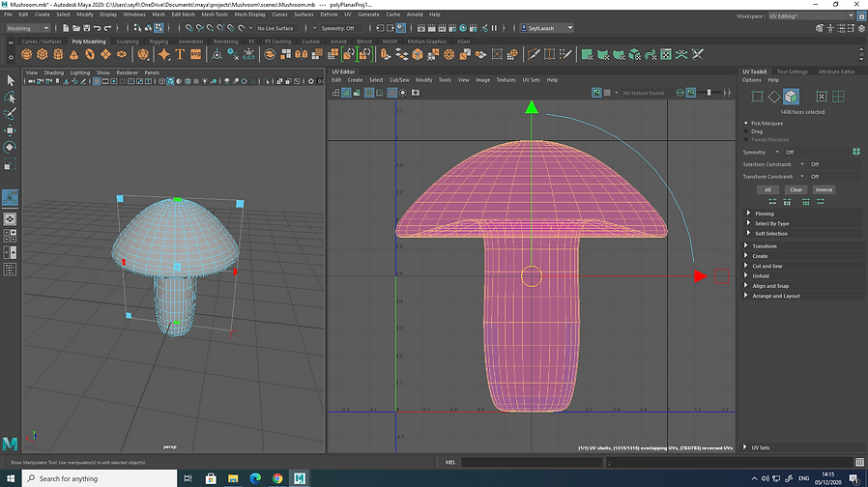
Task: Select Pick/Marquee radio option
Action: [746, 123]
